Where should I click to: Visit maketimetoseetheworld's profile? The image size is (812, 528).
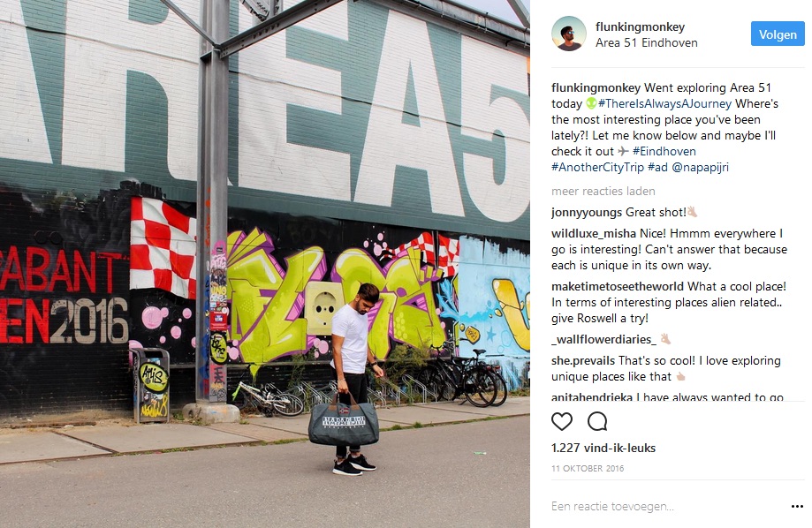pos(618,287)
